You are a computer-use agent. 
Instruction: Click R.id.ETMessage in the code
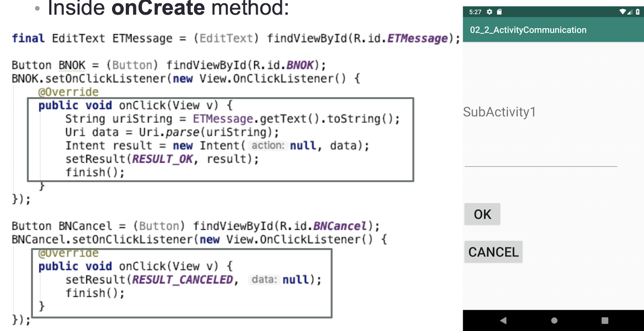click(x=401, y=38)
